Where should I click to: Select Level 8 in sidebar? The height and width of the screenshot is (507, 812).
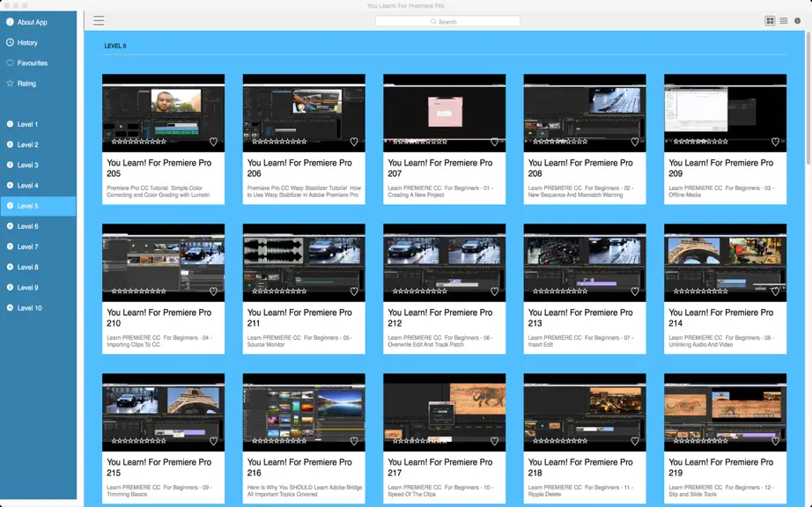(x=39, y=267)
